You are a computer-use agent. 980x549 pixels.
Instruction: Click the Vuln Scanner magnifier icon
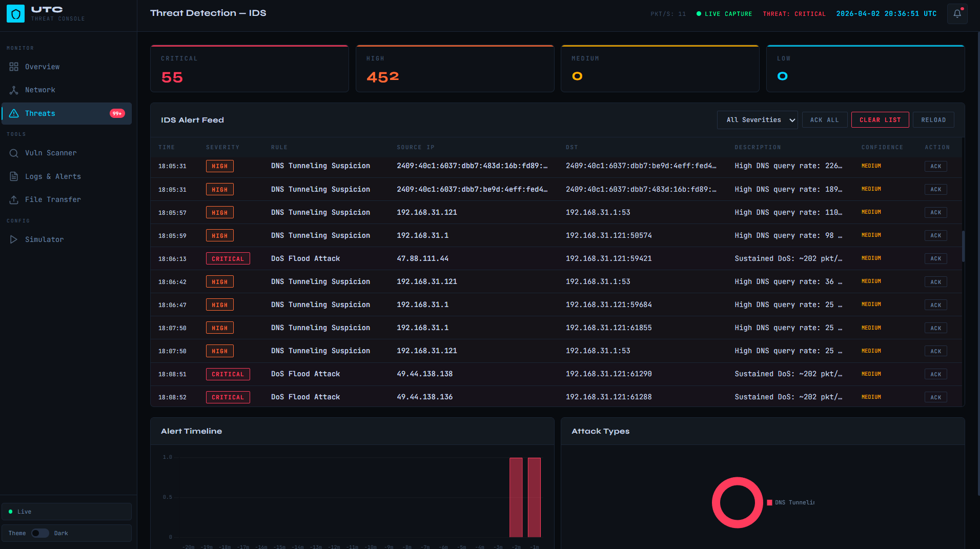click(x=14, y=153)
